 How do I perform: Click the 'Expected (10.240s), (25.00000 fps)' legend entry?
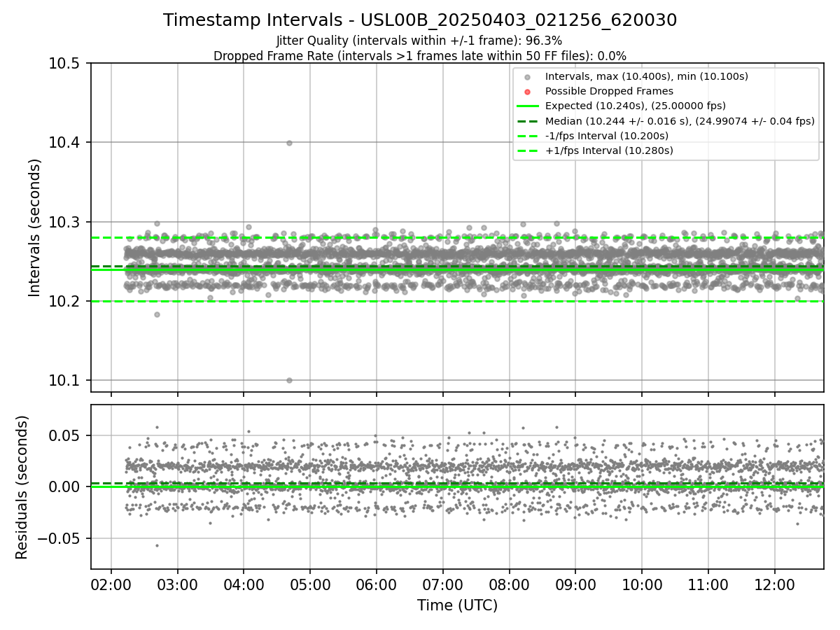tap(635, 106)
